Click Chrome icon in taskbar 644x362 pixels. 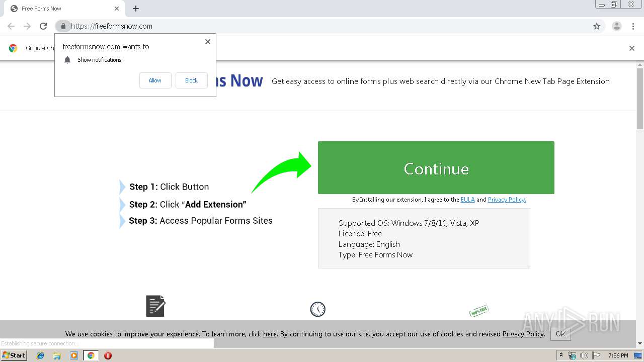pyautogui.click(x=91, y=355)
